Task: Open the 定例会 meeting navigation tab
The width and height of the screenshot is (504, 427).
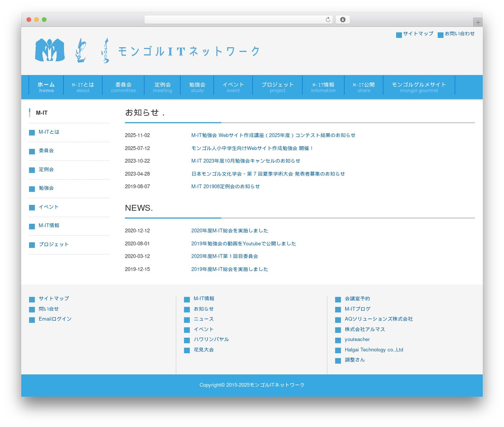Action: pos(162,87)
